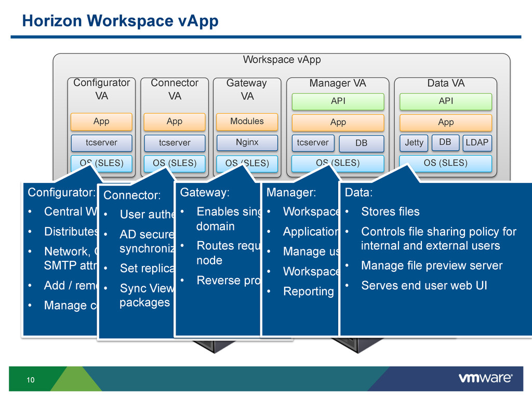Click the Manage c… bullet under Configurator
Screen dimensions: 532x399
[x=71, y=305]
